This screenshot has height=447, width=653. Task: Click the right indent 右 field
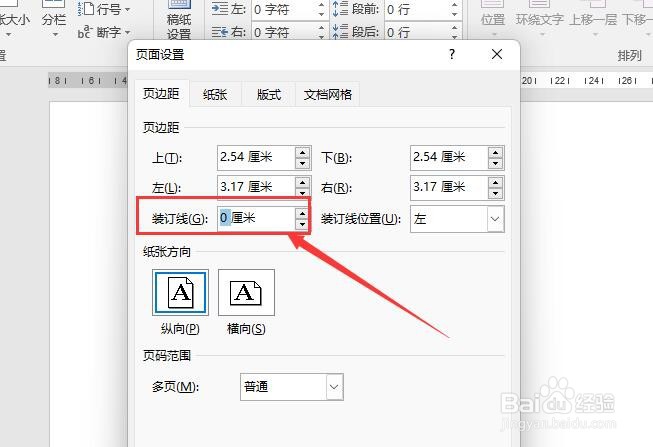(285, 32)
